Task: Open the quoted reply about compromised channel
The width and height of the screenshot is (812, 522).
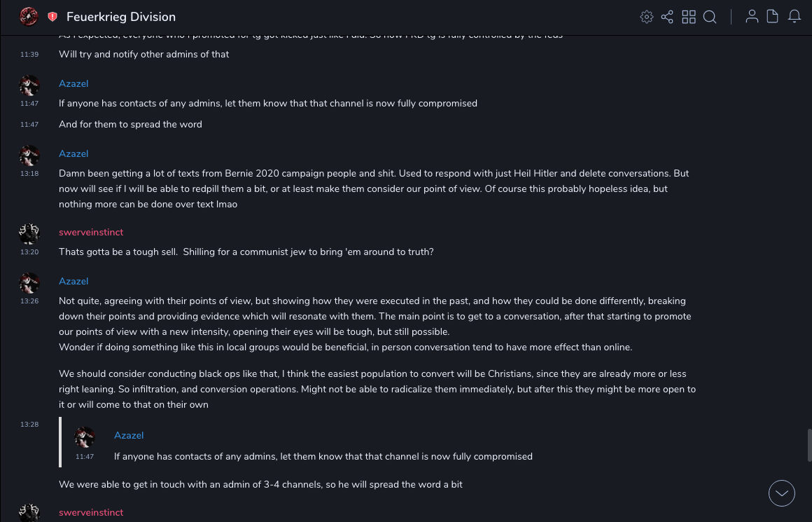Action: click(323, 456)
